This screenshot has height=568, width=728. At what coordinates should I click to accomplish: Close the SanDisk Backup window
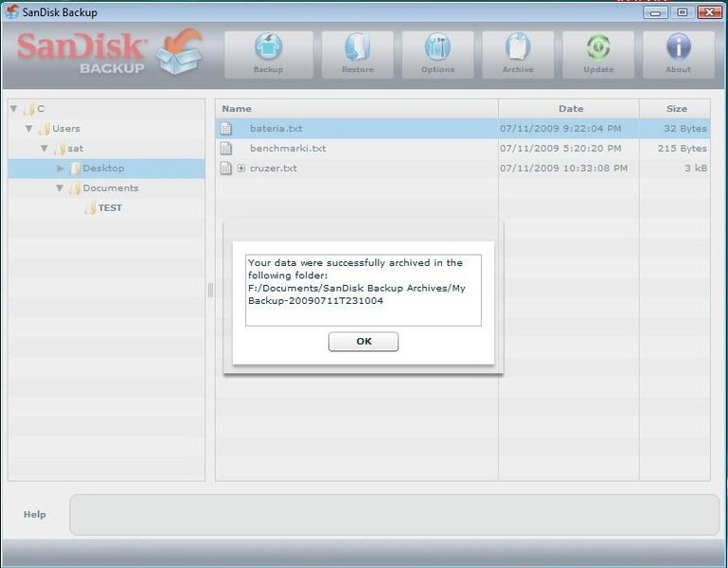[x=709, y=12]
